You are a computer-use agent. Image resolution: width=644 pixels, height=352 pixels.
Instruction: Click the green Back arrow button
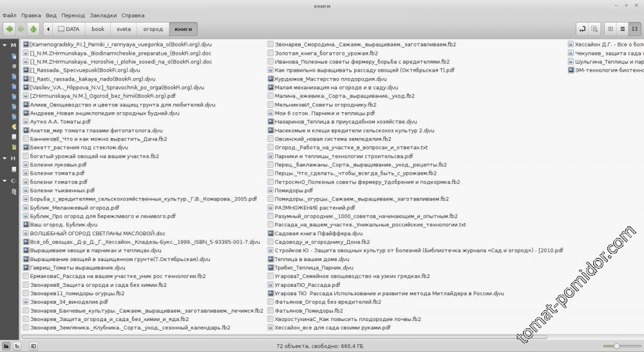tap(9, 29)
